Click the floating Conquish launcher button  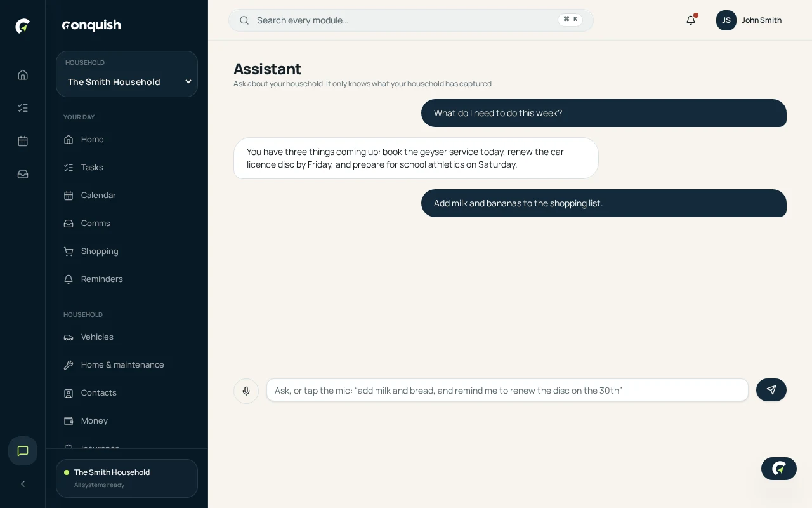tap(779, 469)
